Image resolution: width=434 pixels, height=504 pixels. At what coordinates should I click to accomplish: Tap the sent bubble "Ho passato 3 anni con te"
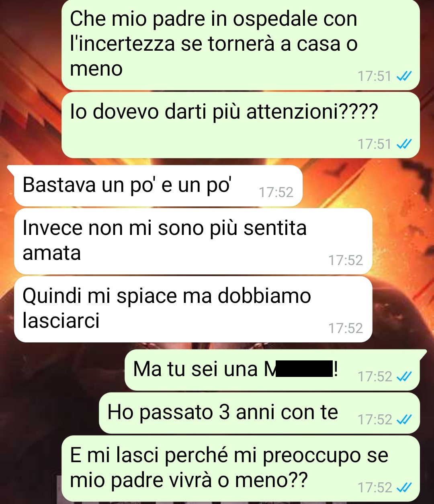(x=259, y=413)
